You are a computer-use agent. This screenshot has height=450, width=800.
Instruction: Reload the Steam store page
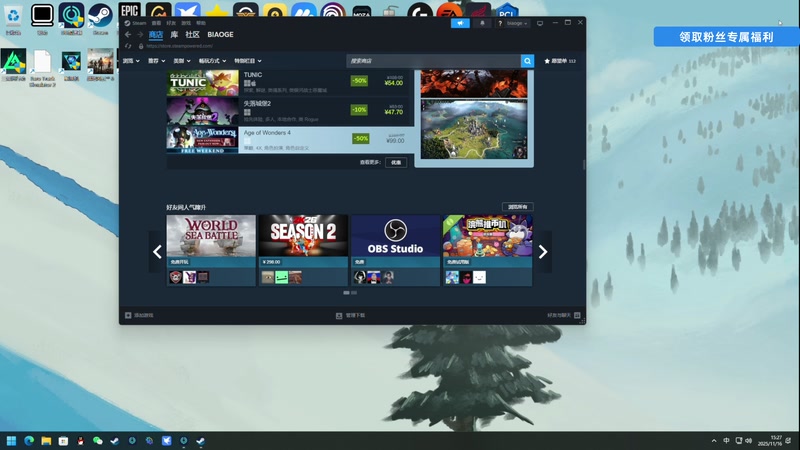[128, 46]
